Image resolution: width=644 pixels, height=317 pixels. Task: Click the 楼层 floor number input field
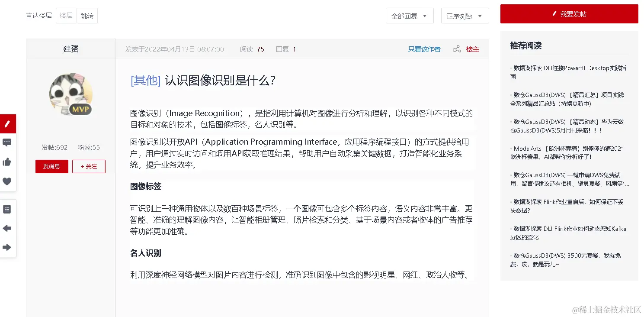coord(66,16)
